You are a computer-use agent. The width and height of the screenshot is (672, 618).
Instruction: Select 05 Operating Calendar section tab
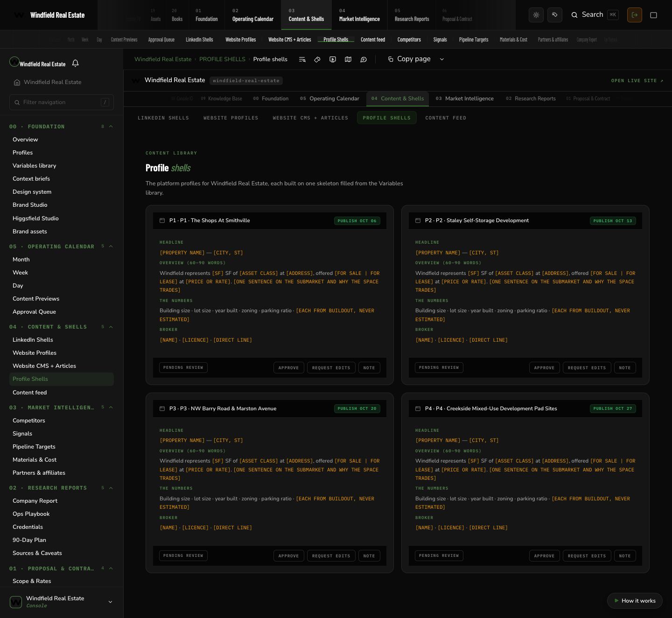pyautogui.click(x=329, y=98)
